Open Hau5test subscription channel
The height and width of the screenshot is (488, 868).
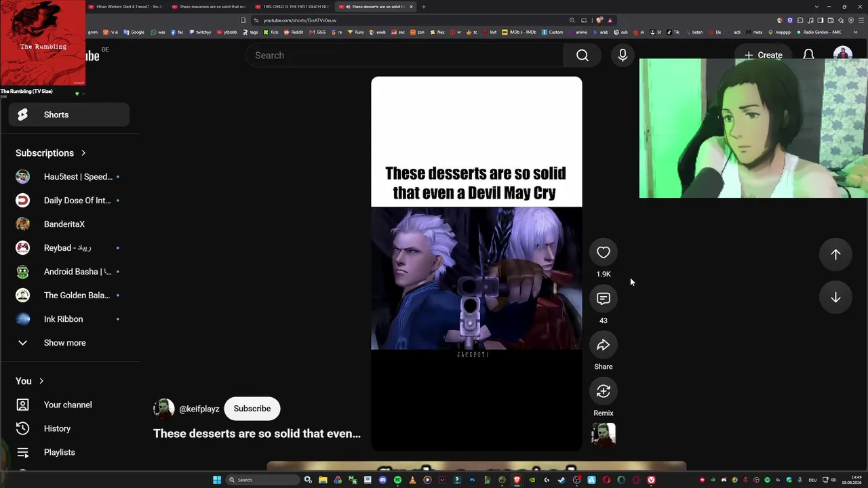coord(68,177)
